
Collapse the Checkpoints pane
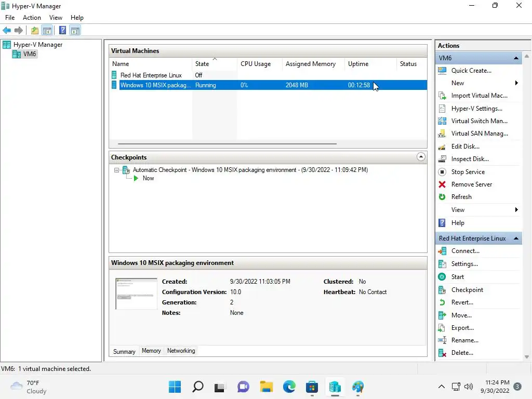[x=421, y=157]
